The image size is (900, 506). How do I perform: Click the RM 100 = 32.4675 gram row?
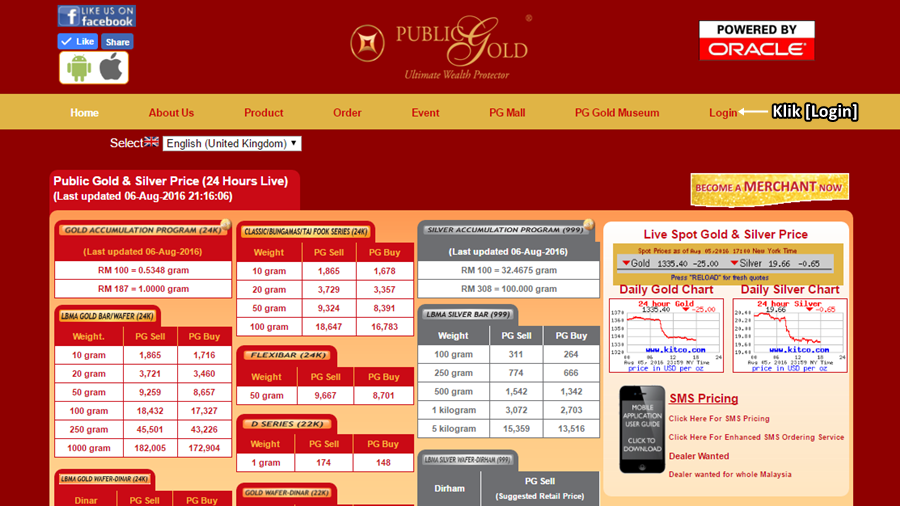[x=509, y=270]
